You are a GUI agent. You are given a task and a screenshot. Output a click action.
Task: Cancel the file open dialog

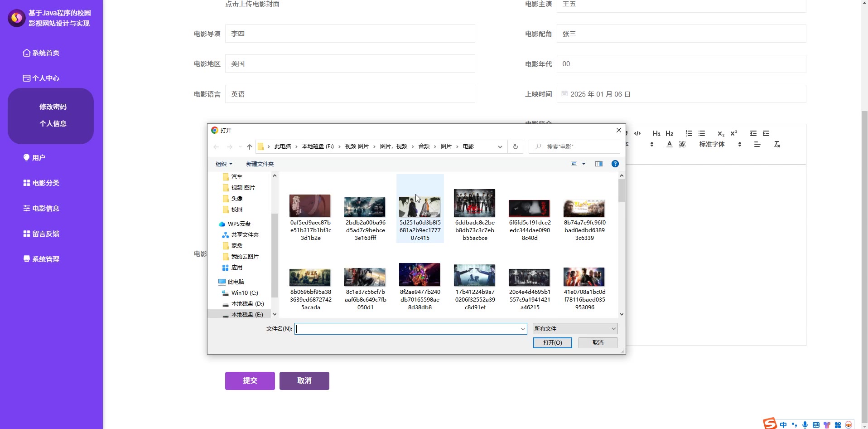point(598,342)
